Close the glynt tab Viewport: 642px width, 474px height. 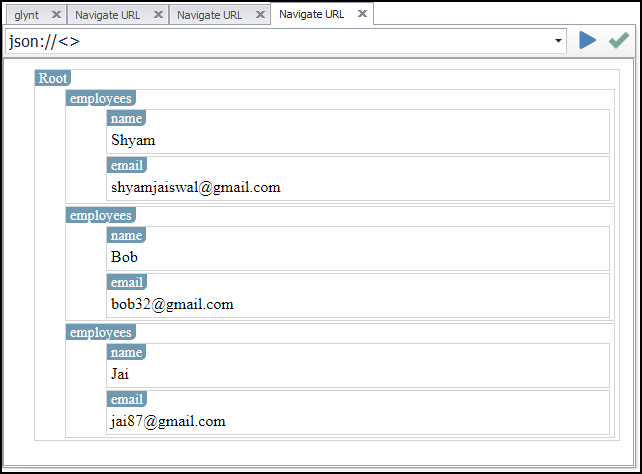(x=56, y=15)
